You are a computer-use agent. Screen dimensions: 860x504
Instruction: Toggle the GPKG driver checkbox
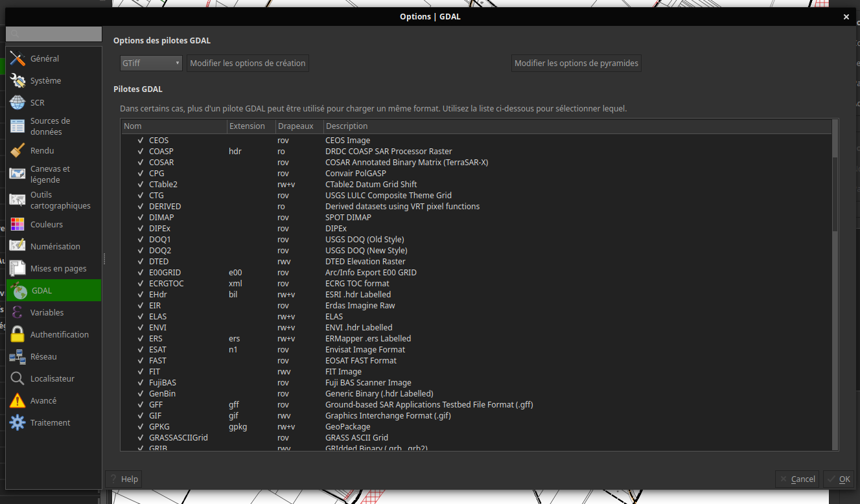coord(140,426)
